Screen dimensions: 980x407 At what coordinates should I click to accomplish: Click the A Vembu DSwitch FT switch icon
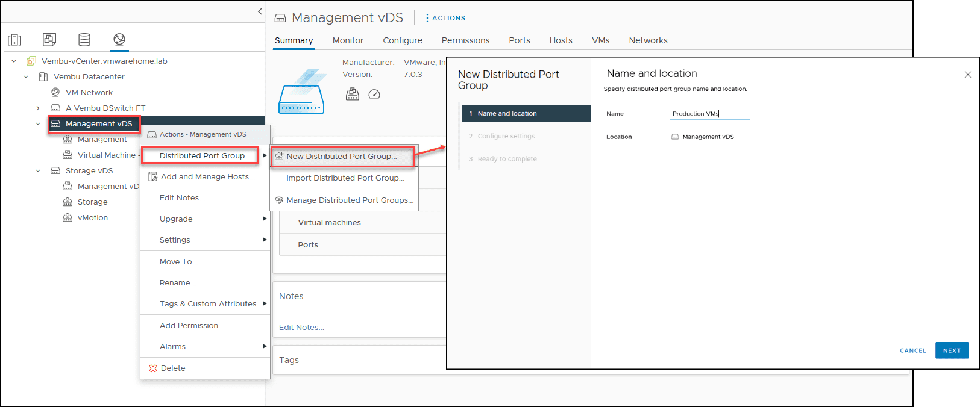[x=55, y=108]
